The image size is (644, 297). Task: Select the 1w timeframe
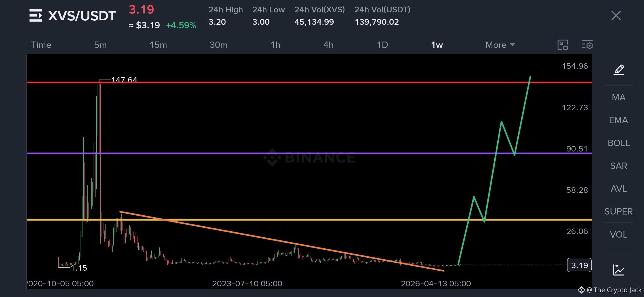tap(437, 45)
